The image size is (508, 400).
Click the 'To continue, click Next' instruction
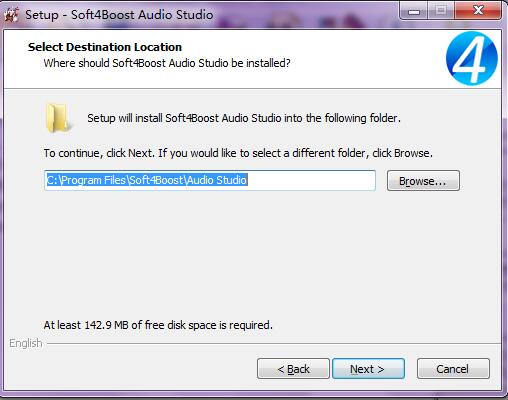tap(238, 153)
